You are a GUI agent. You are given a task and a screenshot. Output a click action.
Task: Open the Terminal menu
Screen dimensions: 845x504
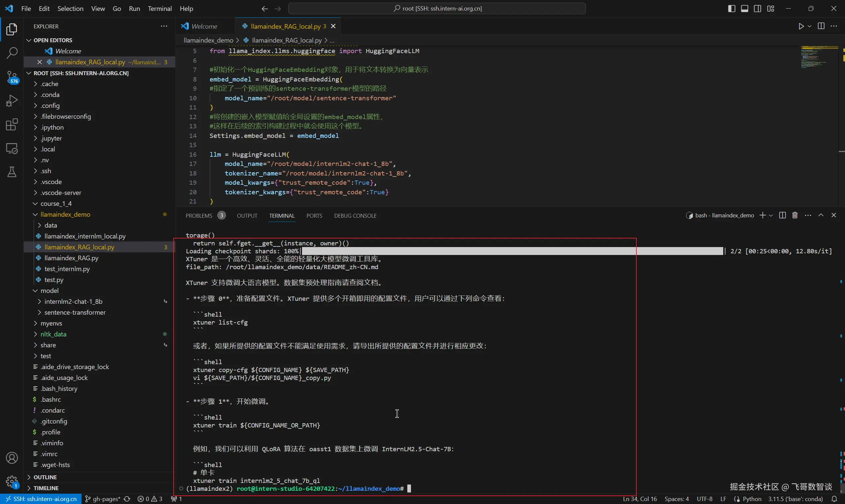159,9
